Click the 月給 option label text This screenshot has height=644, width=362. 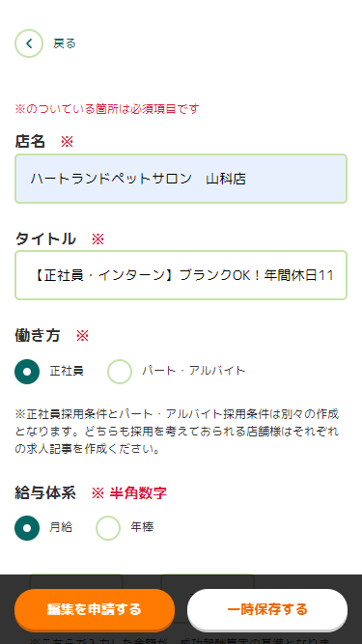(61, 527)
